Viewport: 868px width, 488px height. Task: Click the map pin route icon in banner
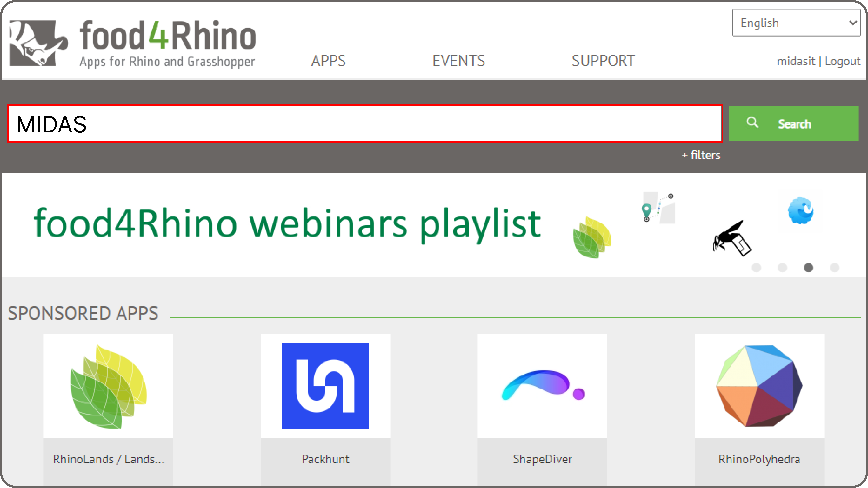(x=658, y=208)
